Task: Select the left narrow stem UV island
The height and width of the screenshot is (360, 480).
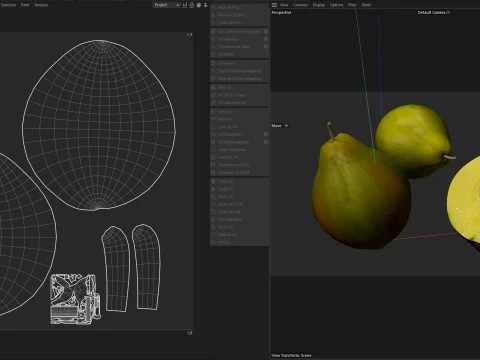Action: click(116, 269)
